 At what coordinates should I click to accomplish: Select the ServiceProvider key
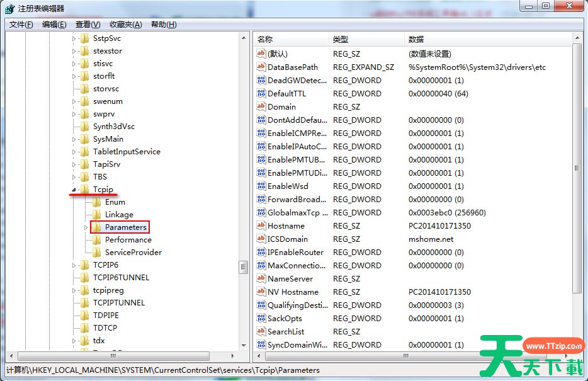pos(133,253)
